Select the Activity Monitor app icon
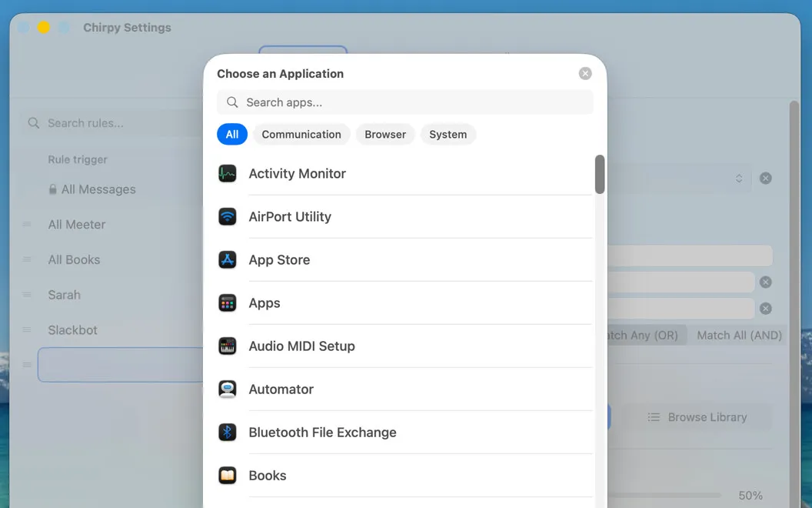The height and width of the screenshot is (508, 812). tap(228, 174)
